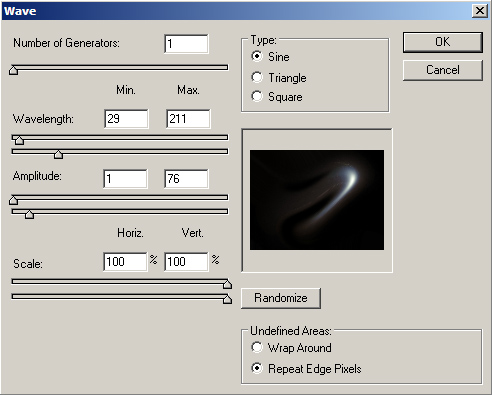Click the Amplitude label text
Viewport: 492px width, 395px height.
37,176
